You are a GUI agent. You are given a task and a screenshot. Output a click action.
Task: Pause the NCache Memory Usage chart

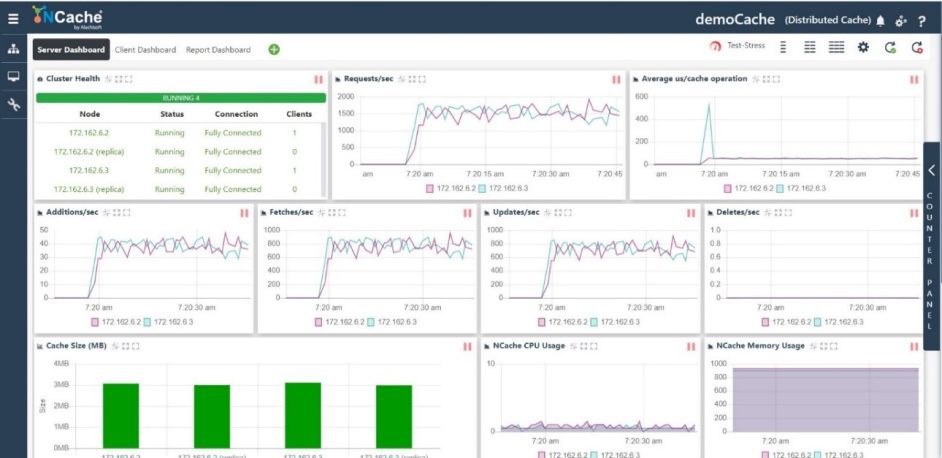[914, 346]
